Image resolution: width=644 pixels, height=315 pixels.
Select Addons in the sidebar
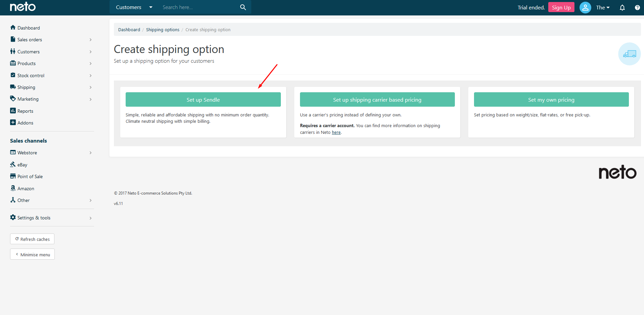click(25, 123)
